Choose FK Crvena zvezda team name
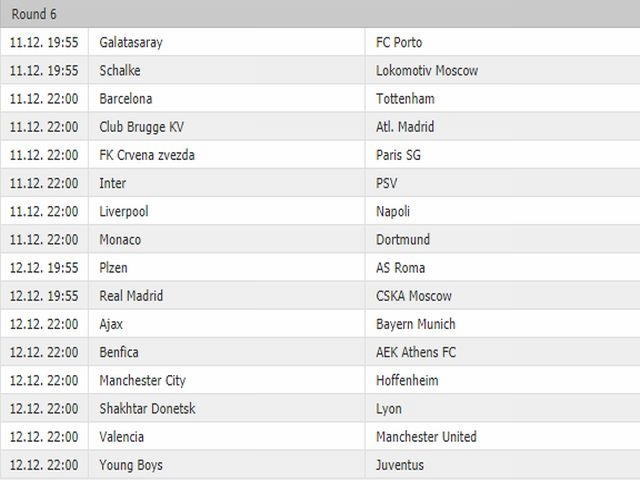This screenshot has height=480, width=640. click(147, 155)
